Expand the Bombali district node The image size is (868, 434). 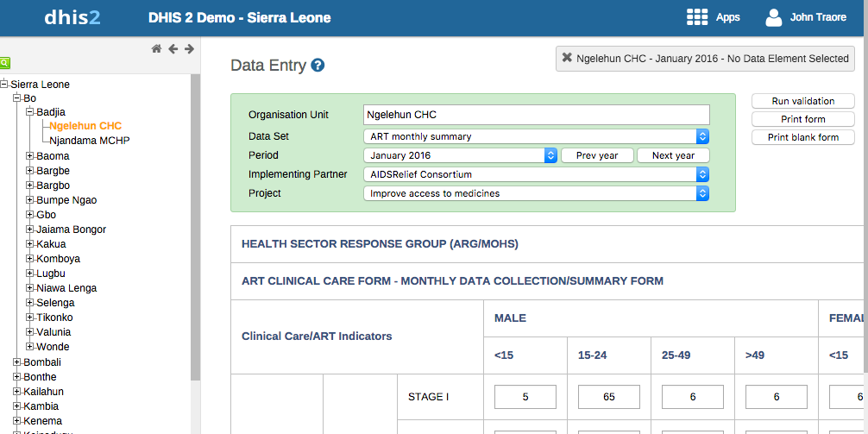16,362
